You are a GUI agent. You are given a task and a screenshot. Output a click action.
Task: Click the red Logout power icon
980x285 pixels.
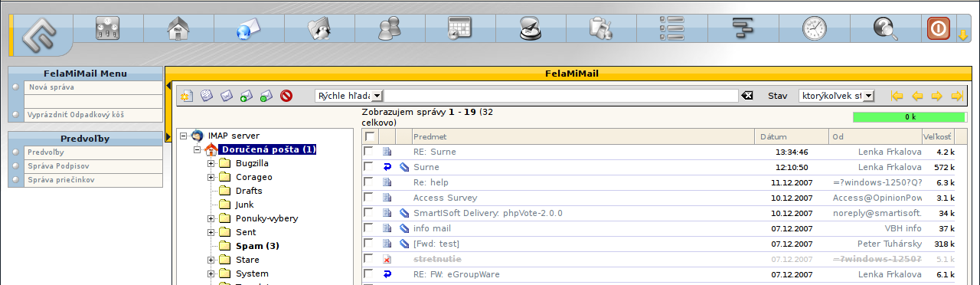[939, 29]
